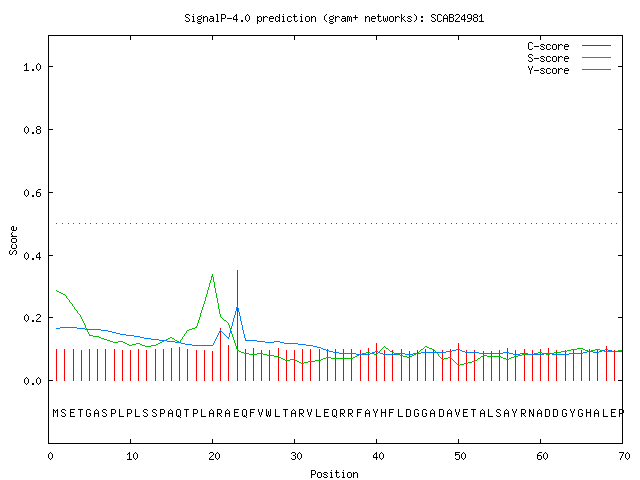
Task: Click the blue Y-score peak near position 23
Action: point(237,307)
